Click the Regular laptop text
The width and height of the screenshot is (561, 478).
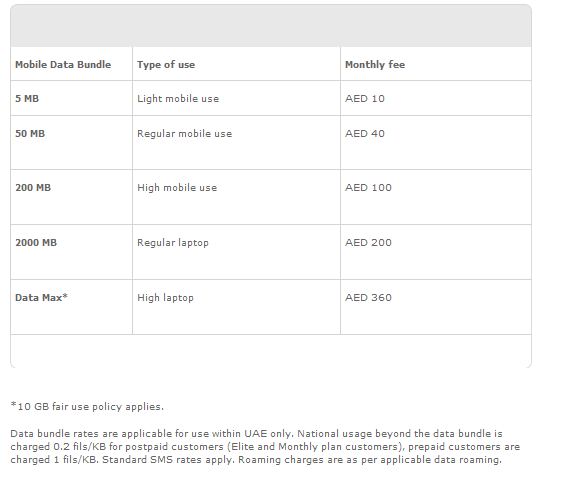[x=173, y=243]
